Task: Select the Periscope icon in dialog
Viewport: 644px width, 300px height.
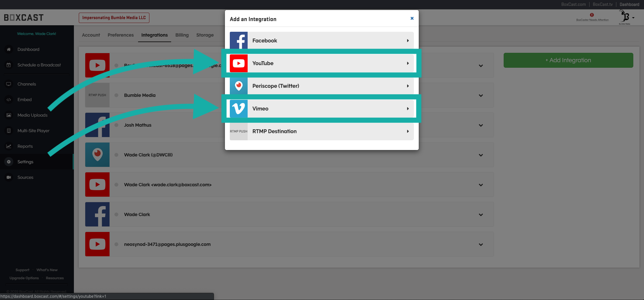Action: click(239, 86)
